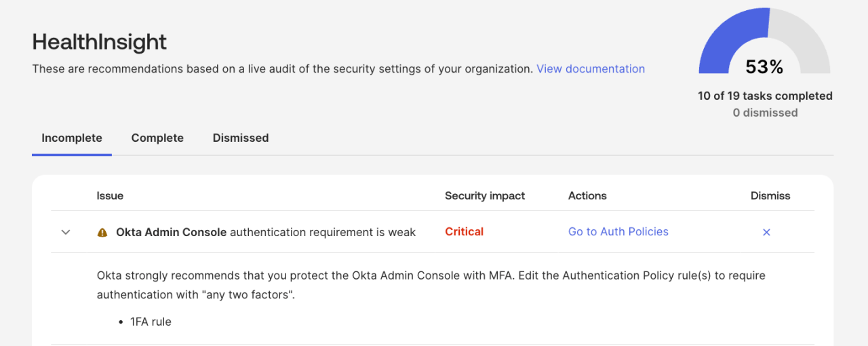Screen dimensions: 868x346
Task: Select the Incomplete tab
Action: coord(72,138)
